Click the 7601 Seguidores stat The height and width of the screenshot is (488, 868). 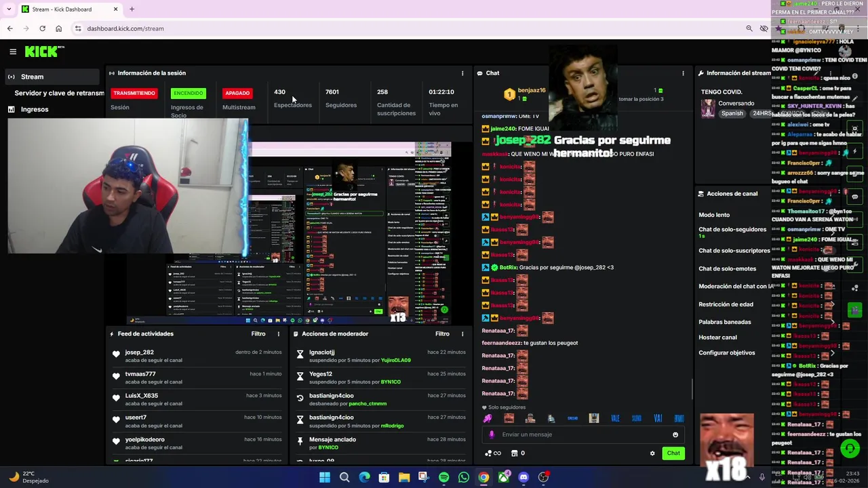[340, 98]
